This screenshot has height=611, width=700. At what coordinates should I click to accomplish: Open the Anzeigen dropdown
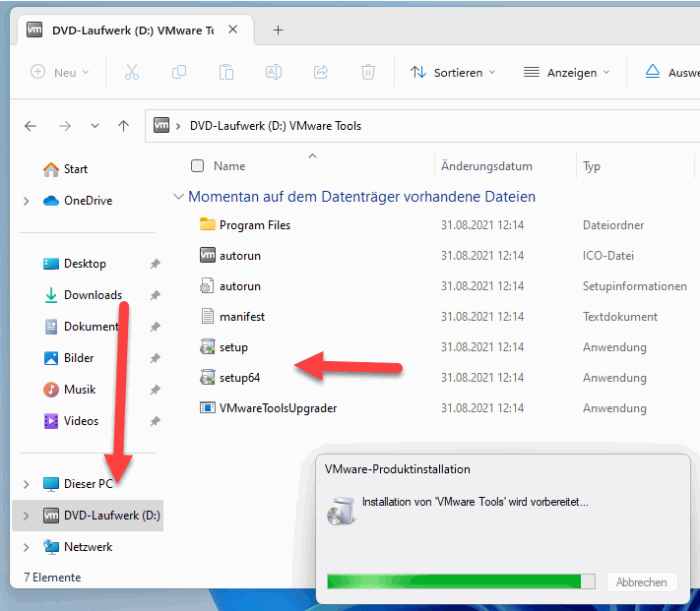[566, 72]
